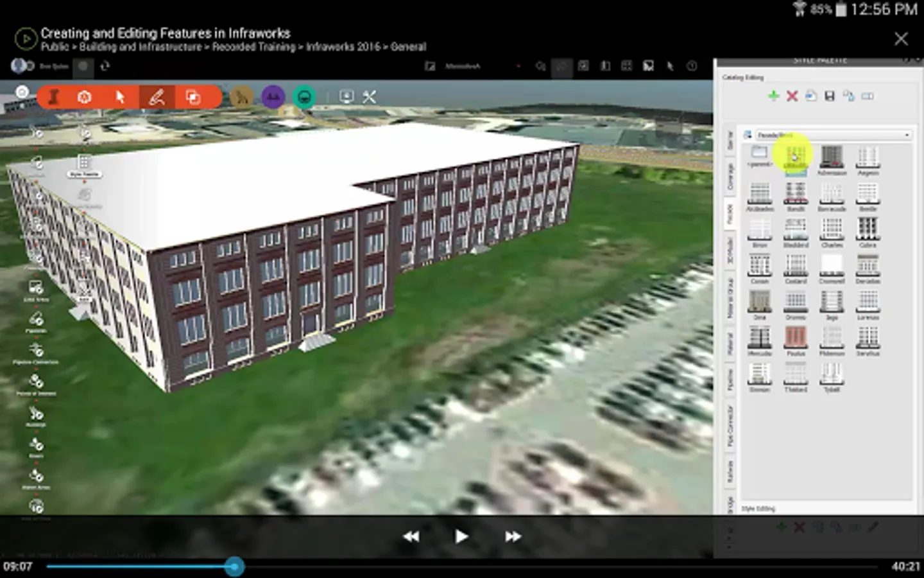Rewind the video playback
The width and height of the screenshot is (924, 578).
click(411, 536)
